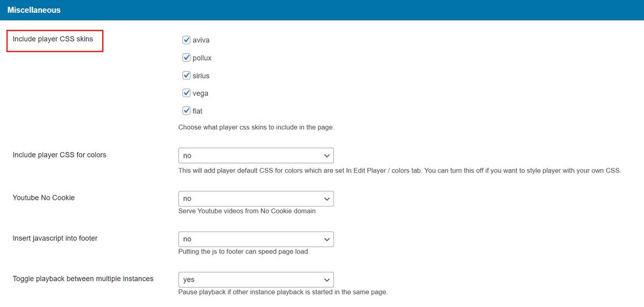The image size is (644, 307).
Task: Uncheck the aviva skin checkbox
Action: click(186, 40)
